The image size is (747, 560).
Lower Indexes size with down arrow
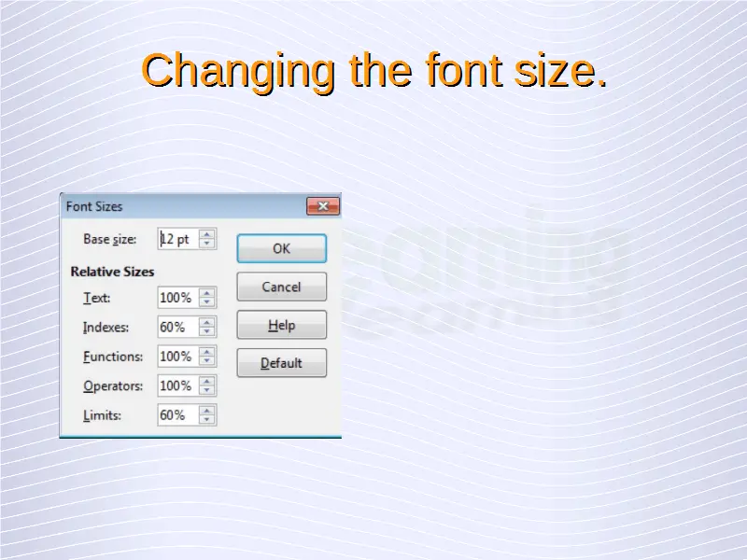[207, 332]
